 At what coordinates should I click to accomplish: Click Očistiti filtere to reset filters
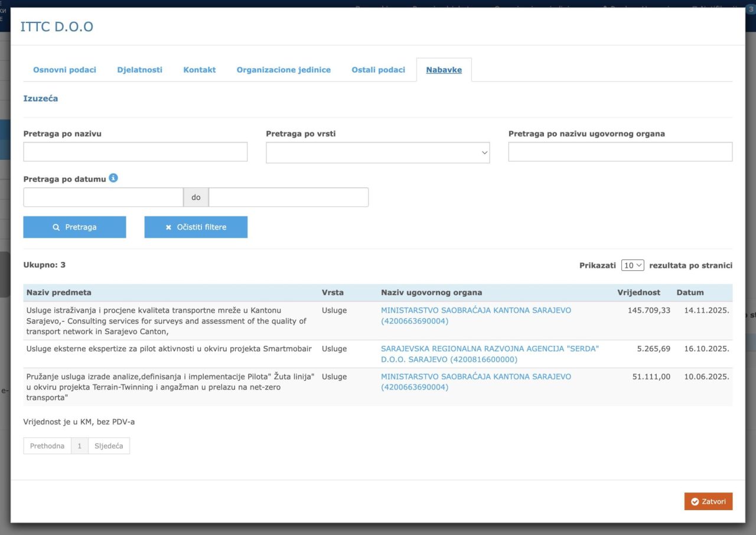(x=195, y=227)
